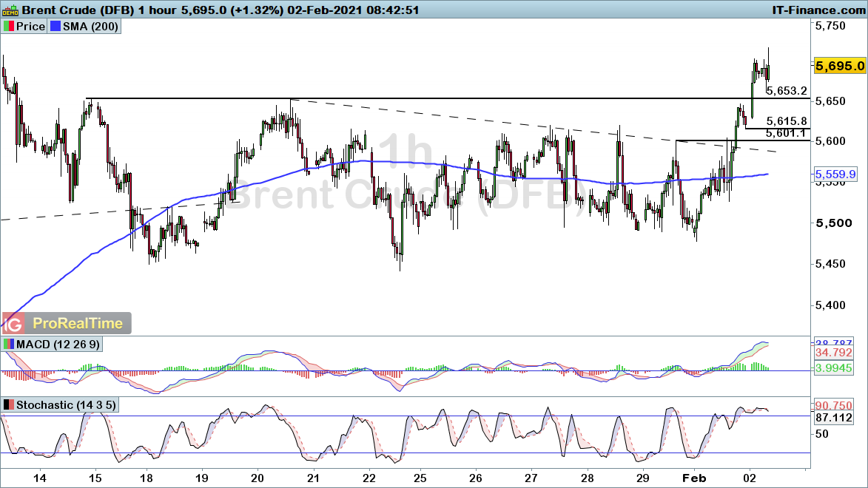Click date label 28 on the time axis
This screenshot has height=488, width=868.
[x=588, y=478]
